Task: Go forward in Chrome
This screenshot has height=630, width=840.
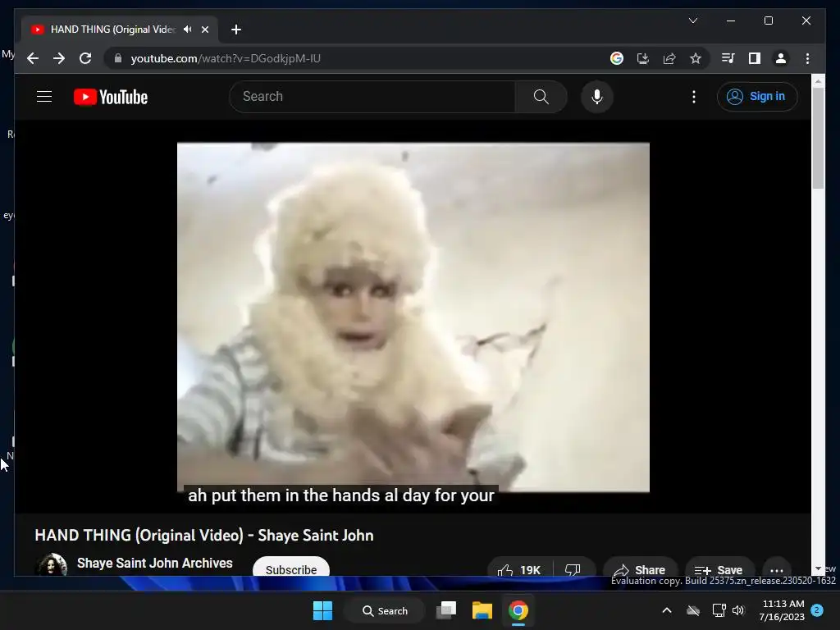Action: tap(59, 58)
